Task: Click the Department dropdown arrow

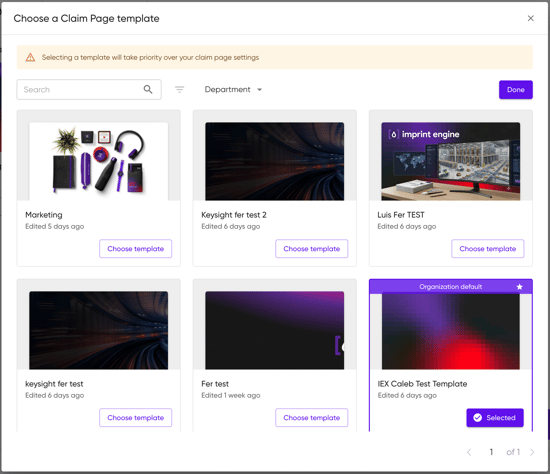Action: pos(260,90)
